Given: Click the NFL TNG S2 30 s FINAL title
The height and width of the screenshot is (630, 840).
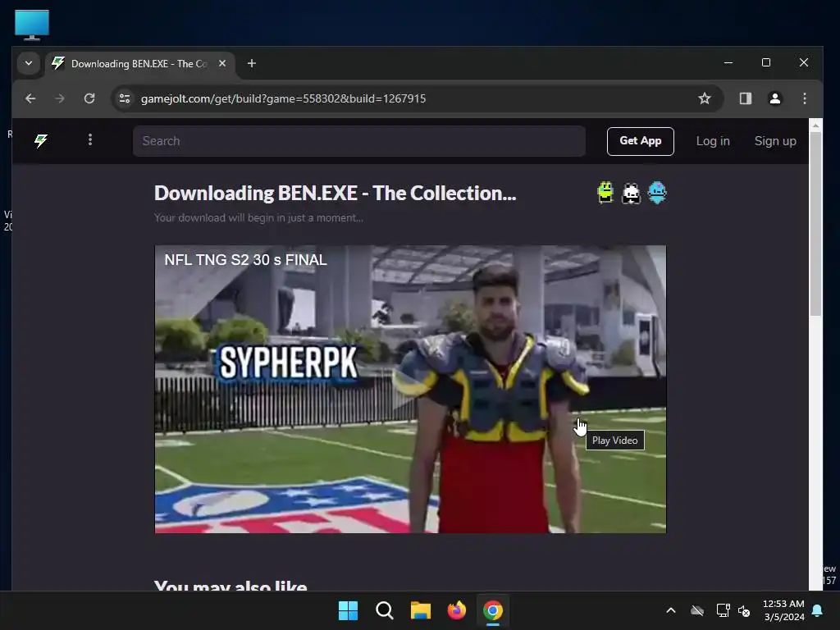Looking at the screenshot, I should (245, 260).
